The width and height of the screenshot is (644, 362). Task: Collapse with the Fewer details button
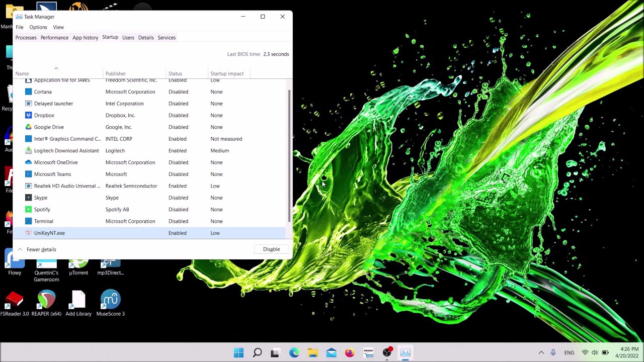pyautogui.click(x=37, y=249)
